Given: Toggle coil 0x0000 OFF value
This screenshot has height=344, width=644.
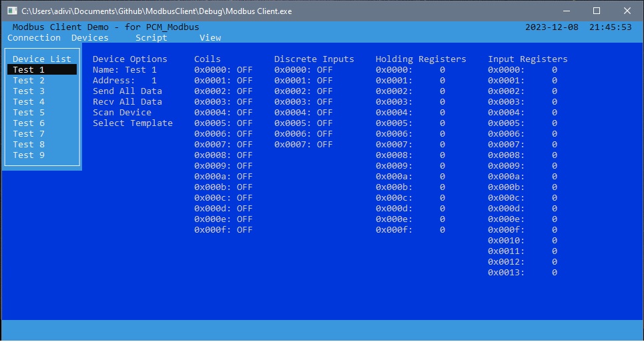Looking at the screenshot, I should pyautogui.click(x=245, y=70).
